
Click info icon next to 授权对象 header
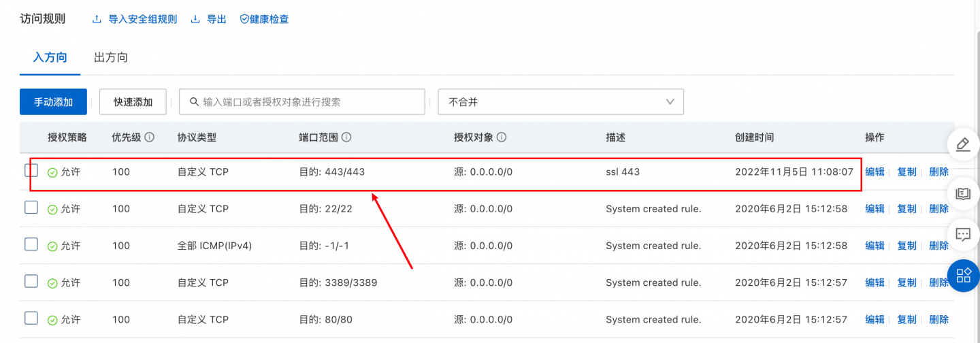point(502,137)
